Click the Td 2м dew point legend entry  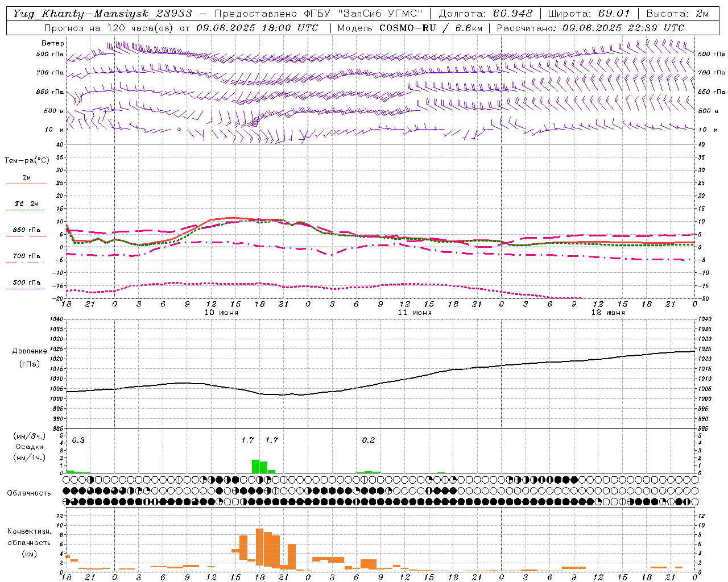(27, 203)
